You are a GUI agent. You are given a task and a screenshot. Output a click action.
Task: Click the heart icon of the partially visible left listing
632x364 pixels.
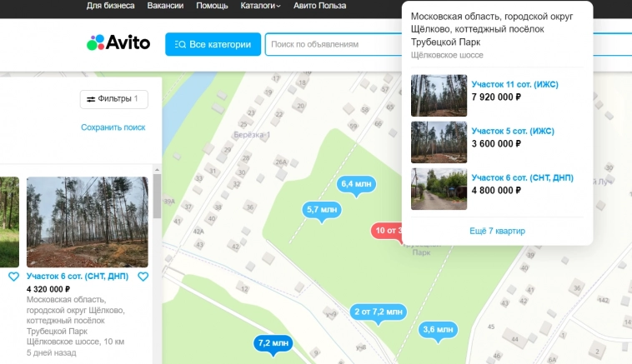coord(13,277)
